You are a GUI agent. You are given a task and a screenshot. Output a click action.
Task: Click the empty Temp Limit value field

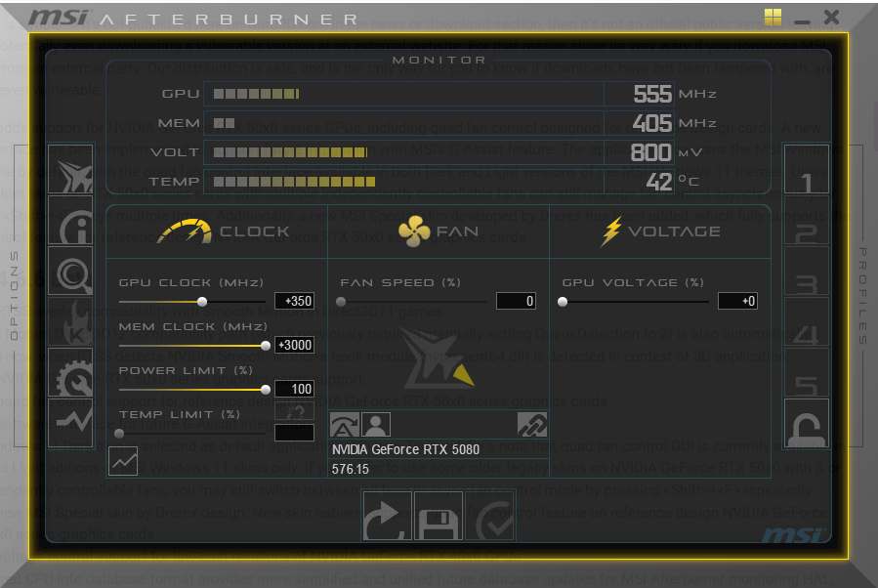point(295,433)
